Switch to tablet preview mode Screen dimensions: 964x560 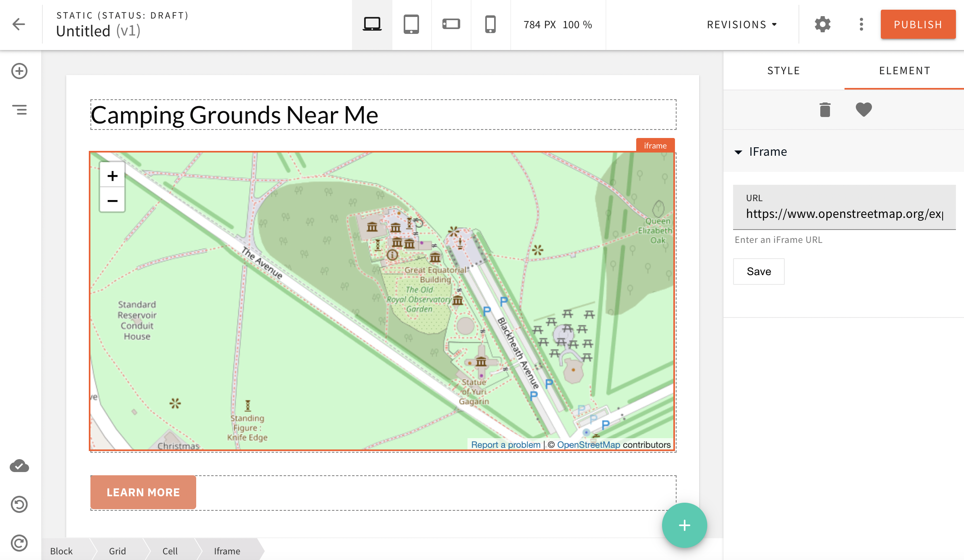411,23
